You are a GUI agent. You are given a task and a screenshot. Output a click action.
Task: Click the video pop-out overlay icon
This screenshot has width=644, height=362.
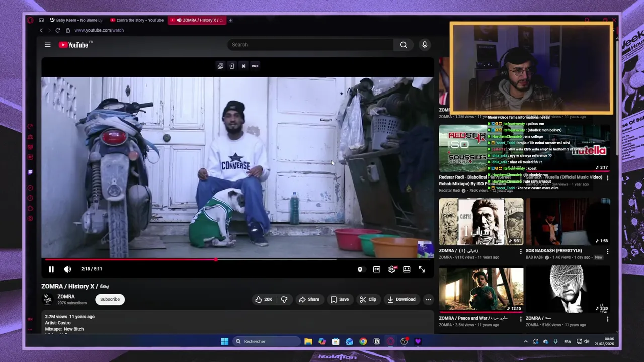pos(220,66)
